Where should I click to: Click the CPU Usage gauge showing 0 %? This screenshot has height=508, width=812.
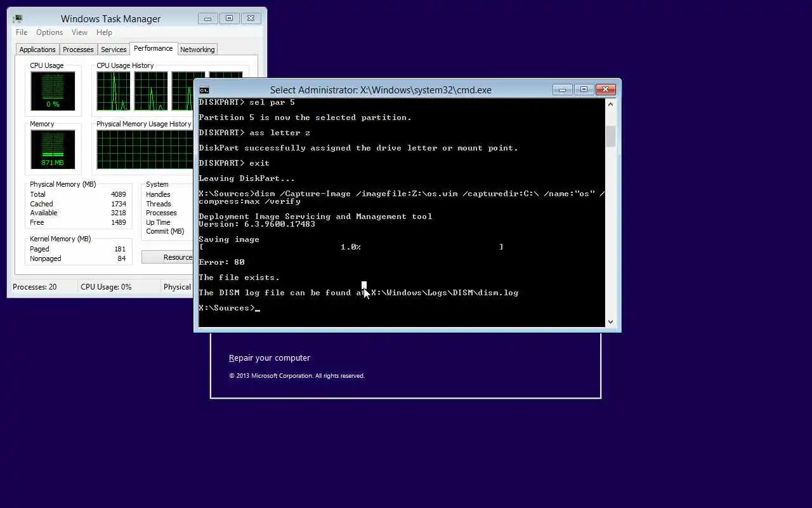point(53,91)
